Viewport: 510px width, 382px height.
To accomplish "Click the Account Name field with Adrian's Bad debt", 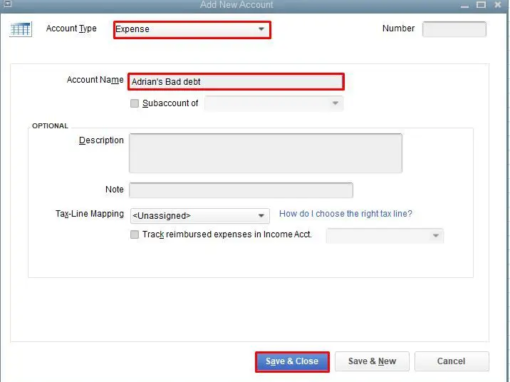I will tap(236, 82).
